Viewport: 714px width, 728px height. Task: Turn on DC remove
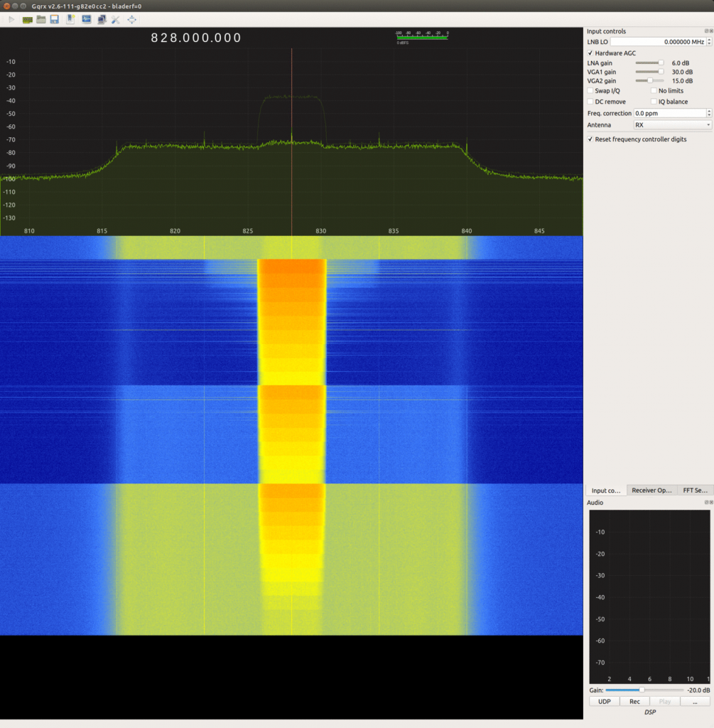point(590,101)
